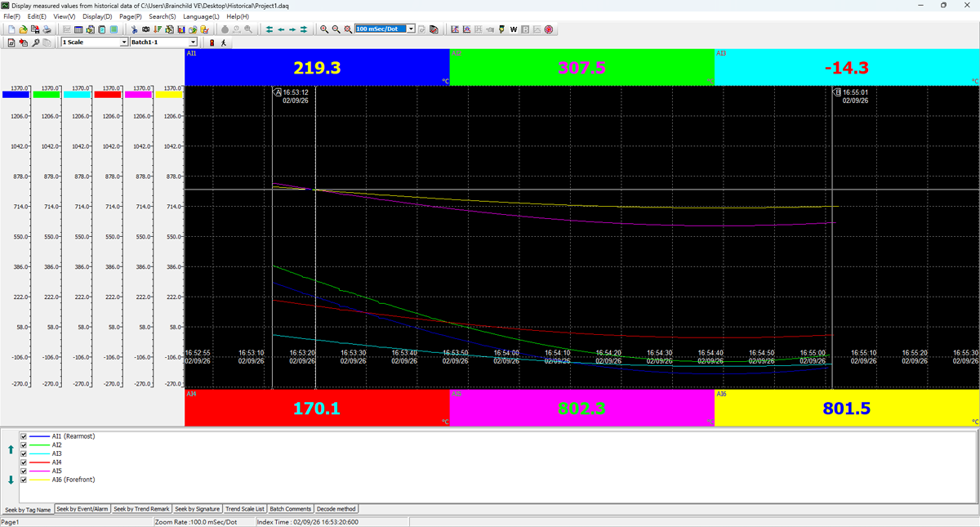This screenshot has width=980, height=527.
Task: Click the printer icon in toolbar
Action: [x=47, y=29]
